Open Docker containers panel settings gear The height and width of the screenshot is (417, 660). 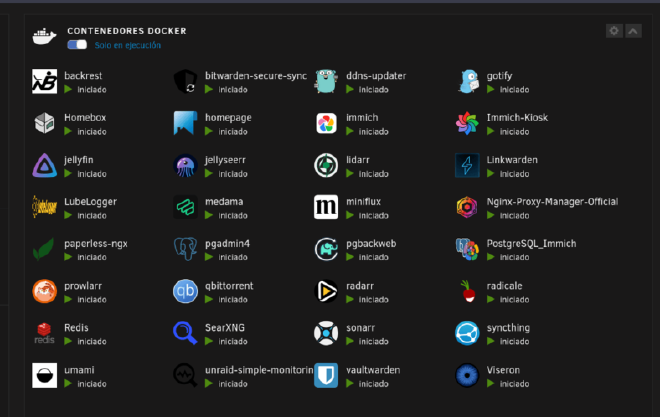[x=614, y=31]
